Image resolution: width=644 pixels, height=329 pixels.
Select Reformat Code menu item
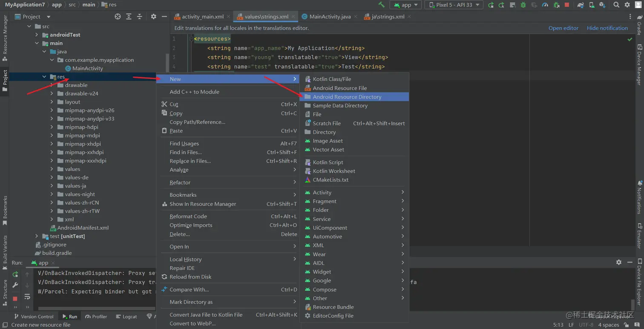coord(228,216)
